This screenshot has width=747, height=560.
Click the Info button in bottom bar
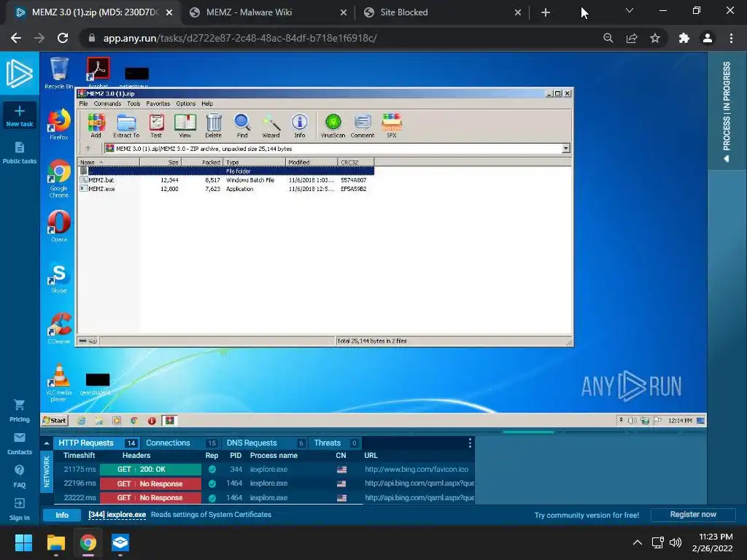click(x=62, y=516)
